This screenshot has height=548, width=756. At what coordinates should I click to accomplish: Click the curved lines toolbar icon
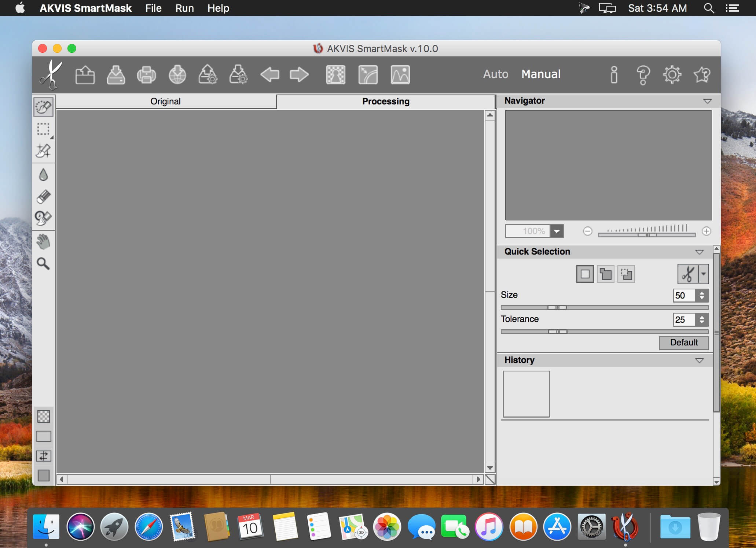(368, 75)
